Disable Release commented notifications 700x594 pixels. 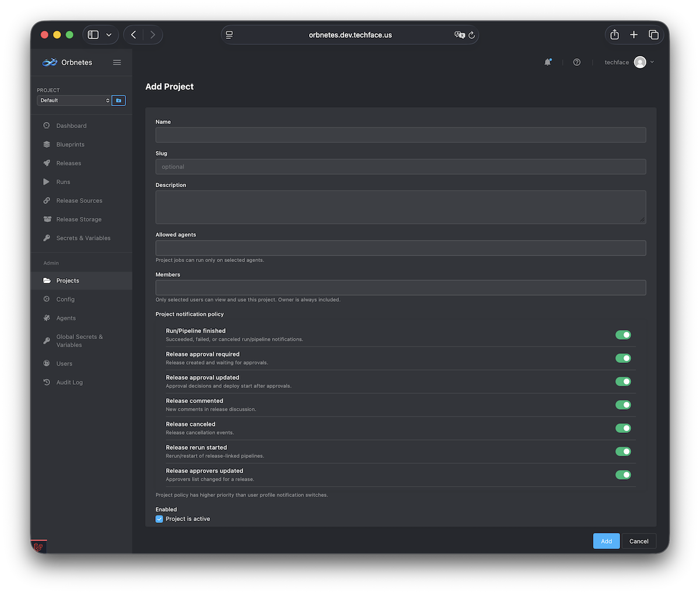click(x=623, y=405)
